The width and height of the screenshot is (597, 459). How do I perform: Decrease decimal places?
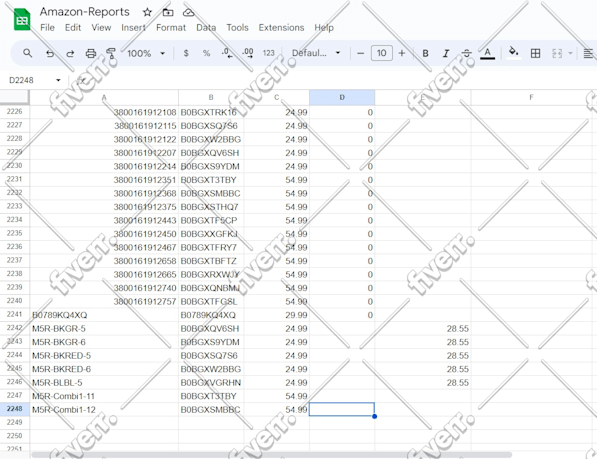[227, 53]
